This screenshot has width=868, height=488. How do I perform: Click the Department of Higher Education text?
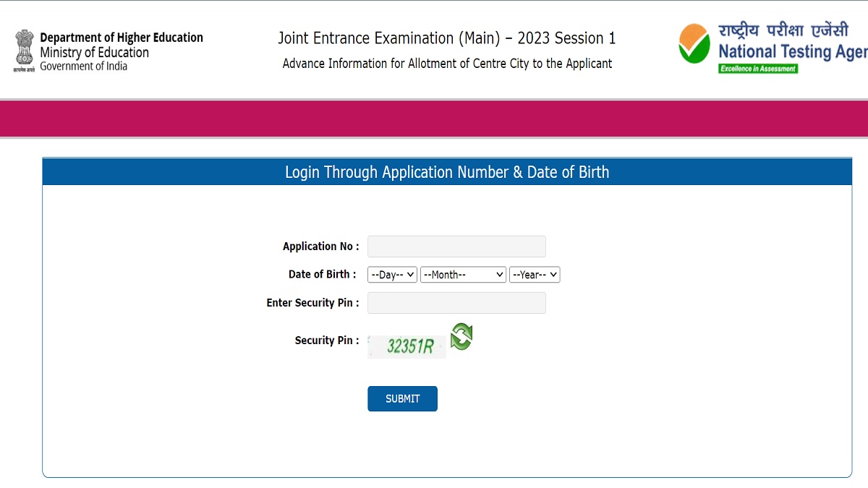click(x=122, y=38)
